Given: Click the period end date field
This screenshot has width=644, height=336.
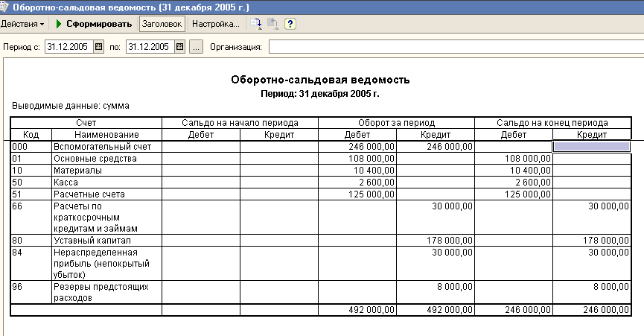Looking at the screenshot, I should pos(150,47).
